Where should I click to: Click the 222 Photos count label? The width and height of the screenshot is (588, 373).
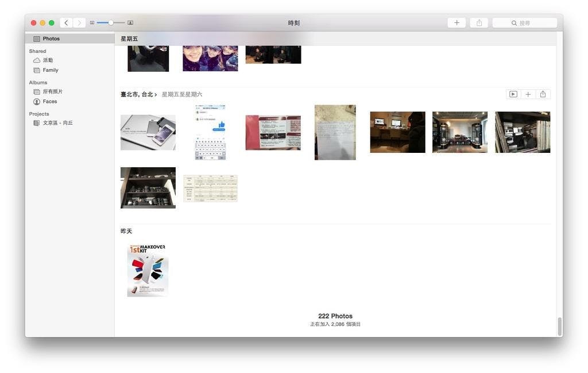click(x=335, y=316)
